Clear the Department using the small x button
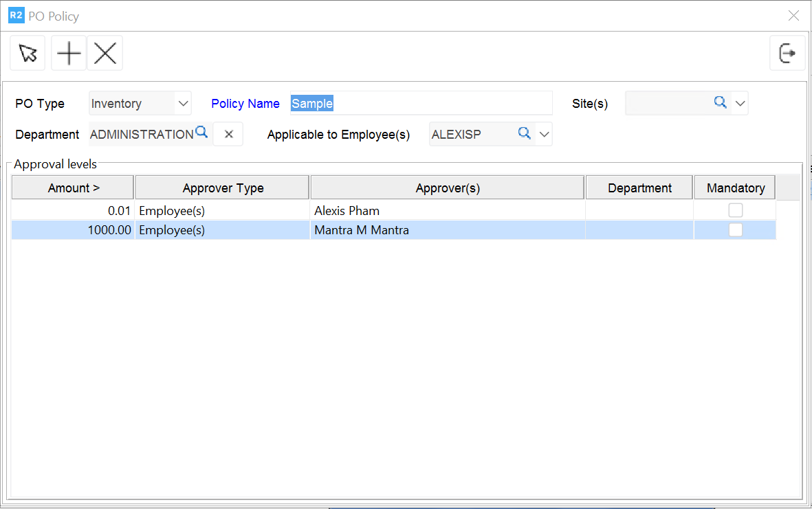Viewport: 812px width, 509px height. pyautogui.click(x=228, y=135)
